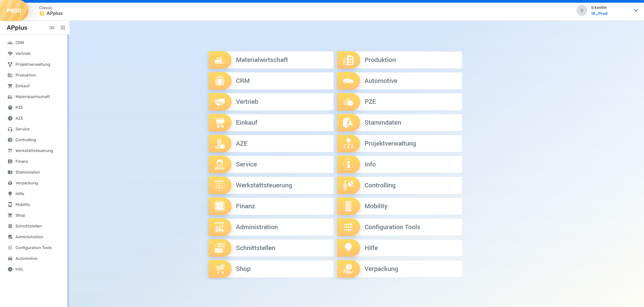Image resolution: width=644 pixels, height=307 pixels.
Task: Click the Service headset icon in the sidebar
Action: [10, 129]
